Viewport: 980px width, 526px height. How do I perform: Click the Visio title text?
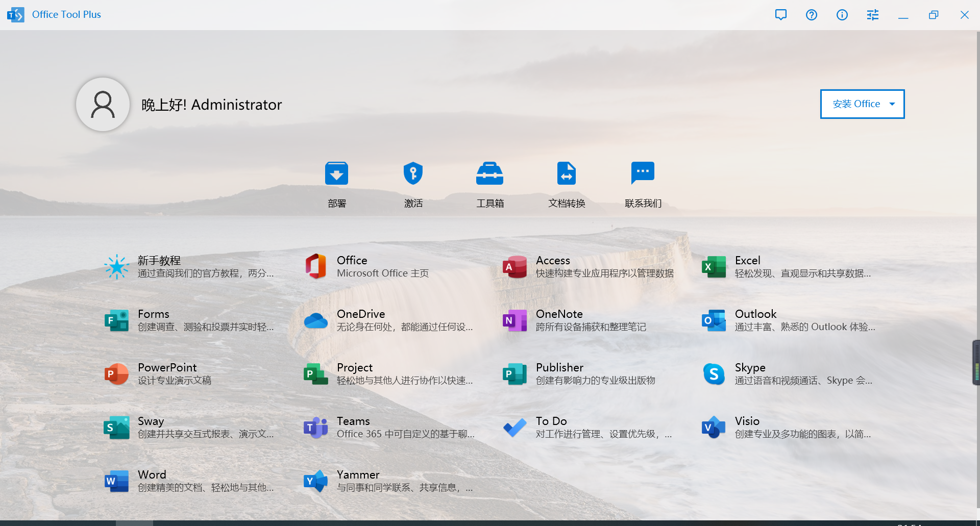[747, 421]
